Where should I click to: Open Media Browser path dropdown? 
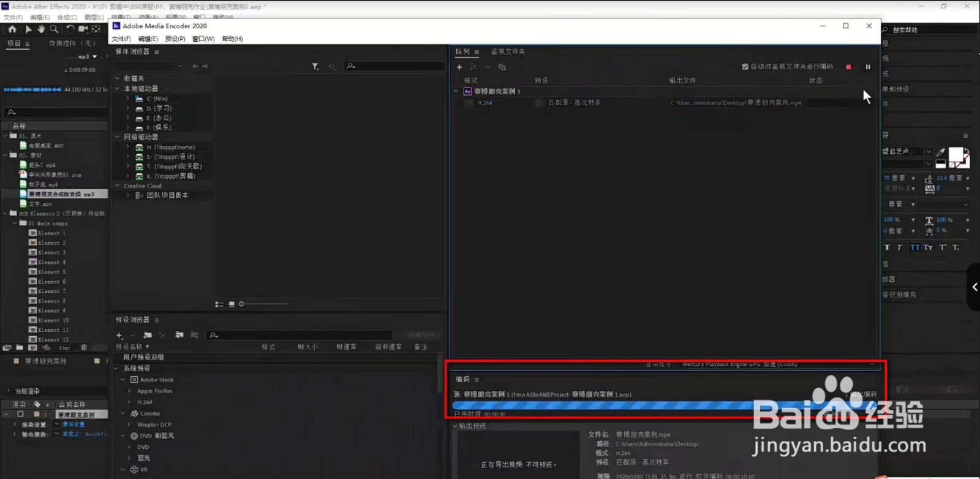tap(179, 66)
